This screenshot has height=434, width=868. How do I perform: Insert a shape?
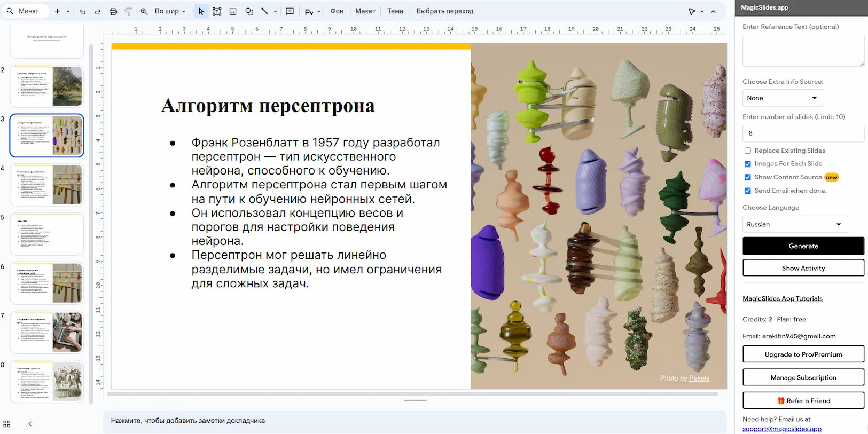[x=249, y=11]
